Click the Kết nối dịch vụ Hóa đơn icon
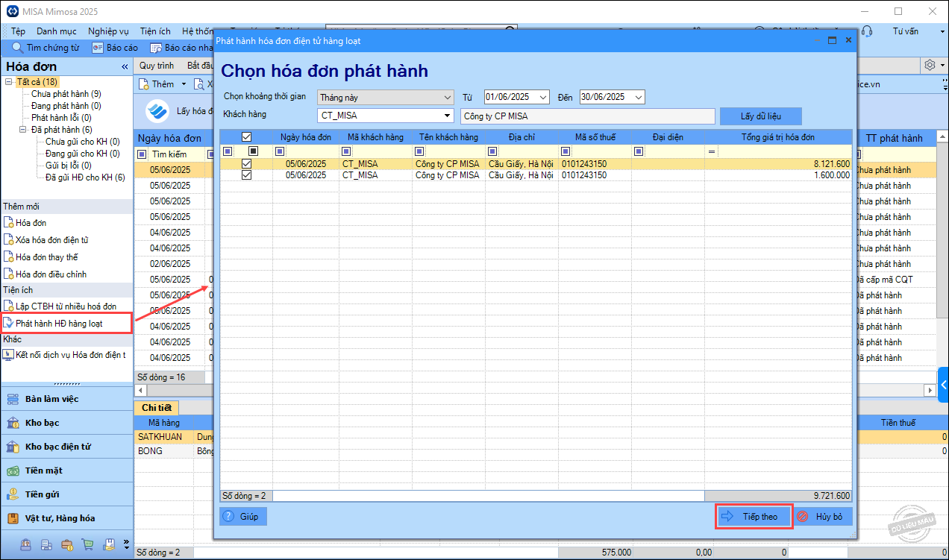This screenshot has height=560, width=949. (8, 356)
